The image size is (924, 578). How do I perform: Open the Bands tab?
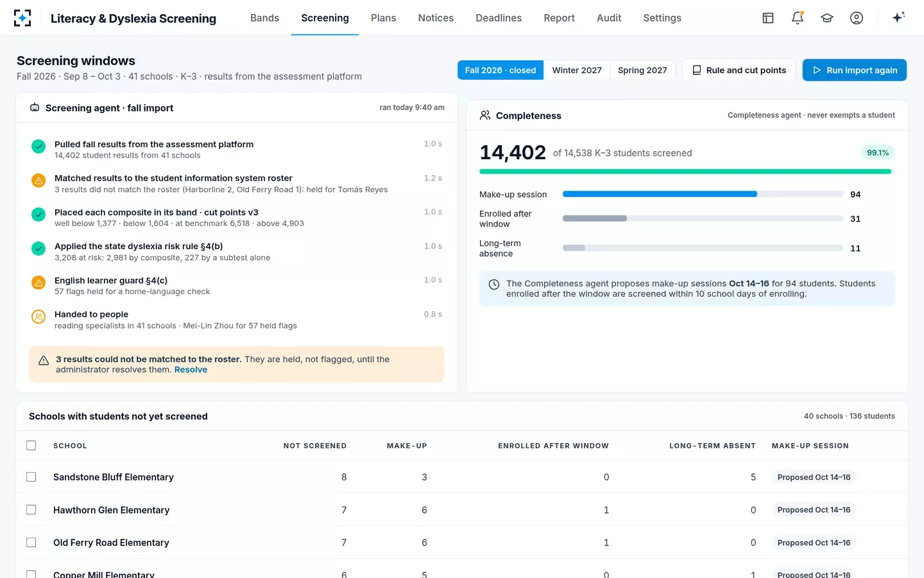tap(264, 18)
